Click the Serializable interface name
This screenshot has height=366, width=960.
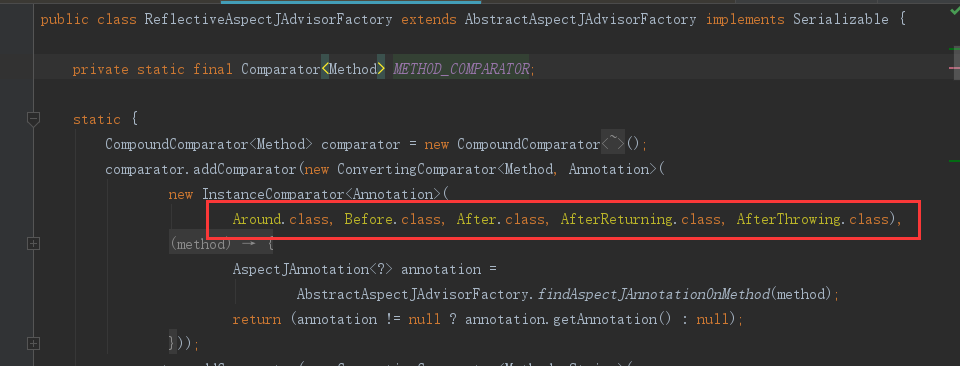point(841,20)
